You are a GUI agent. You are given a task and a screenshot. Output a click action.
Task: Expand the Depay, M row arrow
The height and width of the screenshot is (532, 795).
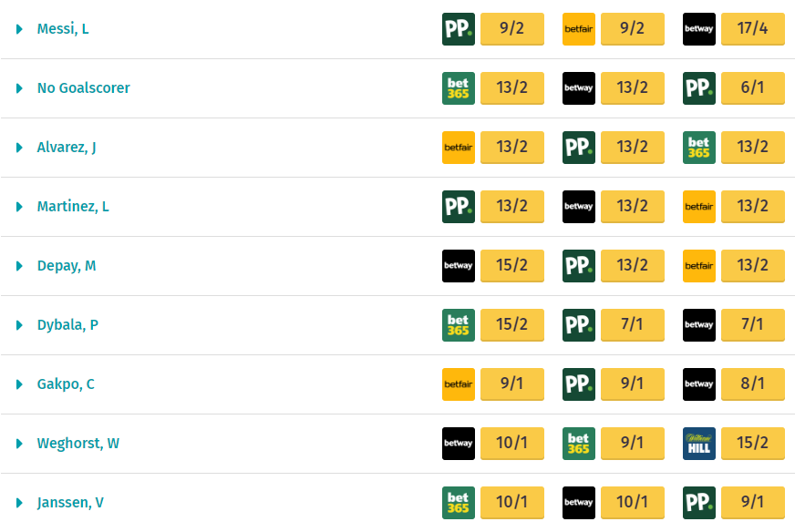19,266
